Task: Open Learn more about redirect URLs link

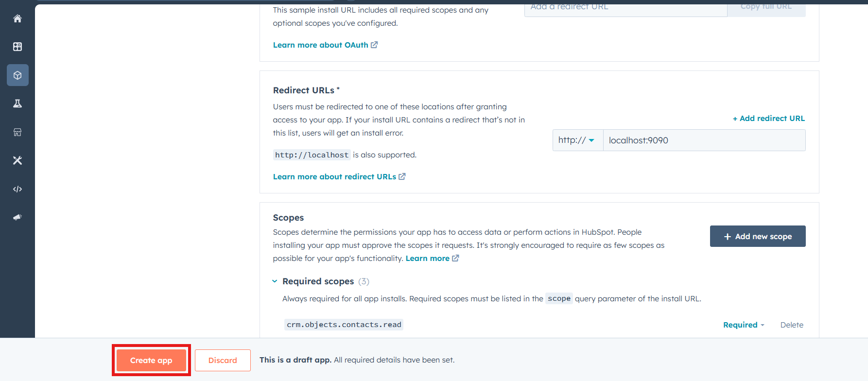Action: click(x=334, y=176)
